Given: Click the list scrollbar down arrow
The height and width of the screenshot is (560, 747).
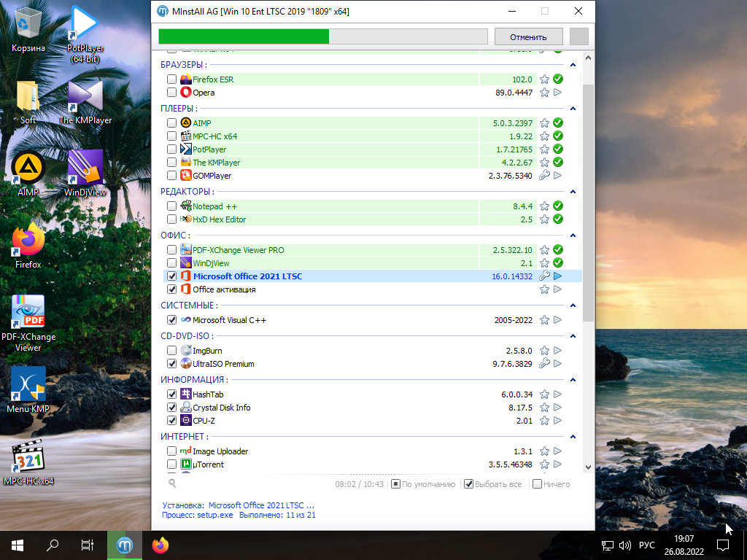Looking at the screenshot, I should (588, 467).
